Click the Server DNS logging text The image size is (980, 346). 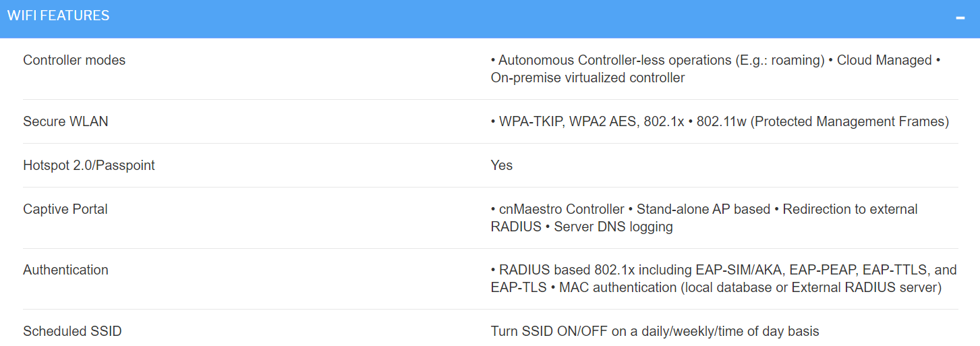(613, 227)
